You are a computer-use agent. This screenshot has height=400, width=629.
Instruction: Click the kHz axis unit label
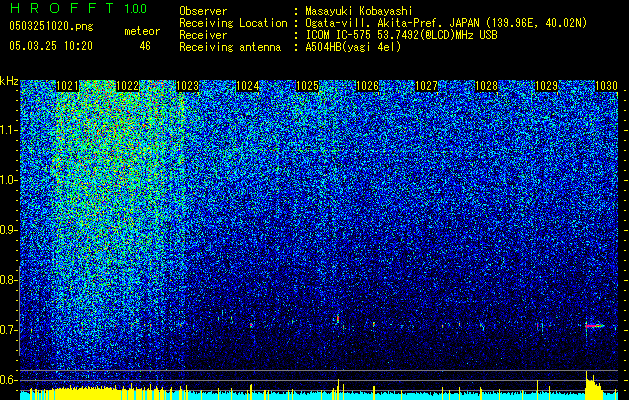click(x=9, y=81)
